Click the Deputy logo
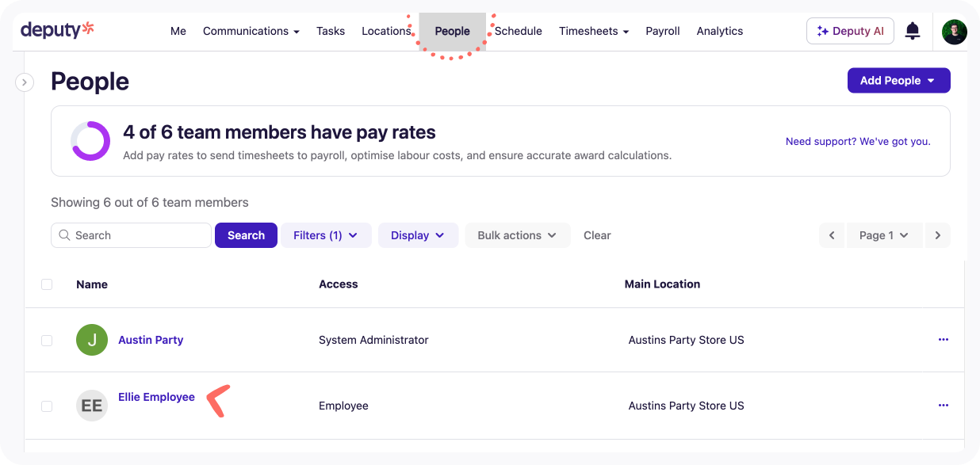The height and width of the screenshot is (465, 980). pos(57,30)
